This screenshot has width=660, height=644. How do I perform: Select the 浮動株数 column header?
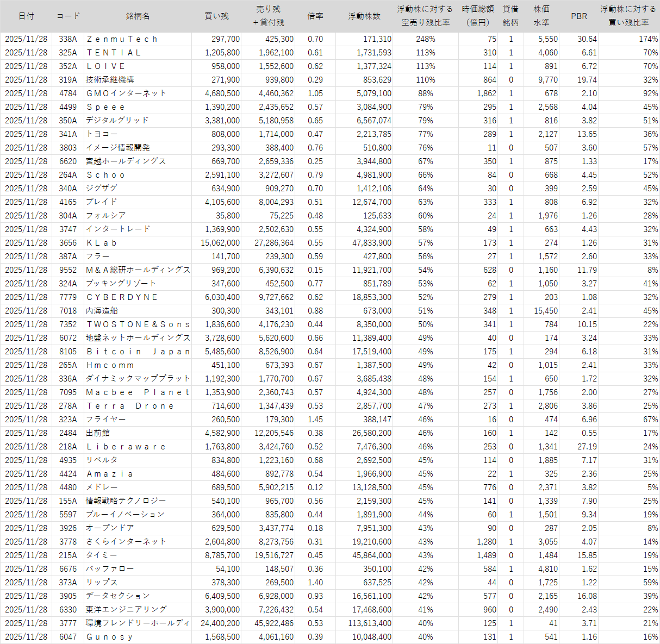[x=364, y=16]
